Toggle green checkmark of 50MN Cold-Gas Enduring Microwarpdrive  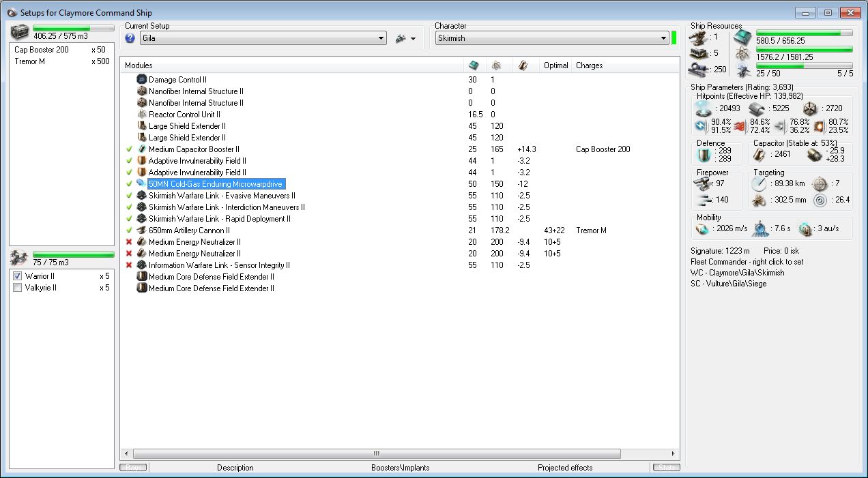[x=129, y=183]
